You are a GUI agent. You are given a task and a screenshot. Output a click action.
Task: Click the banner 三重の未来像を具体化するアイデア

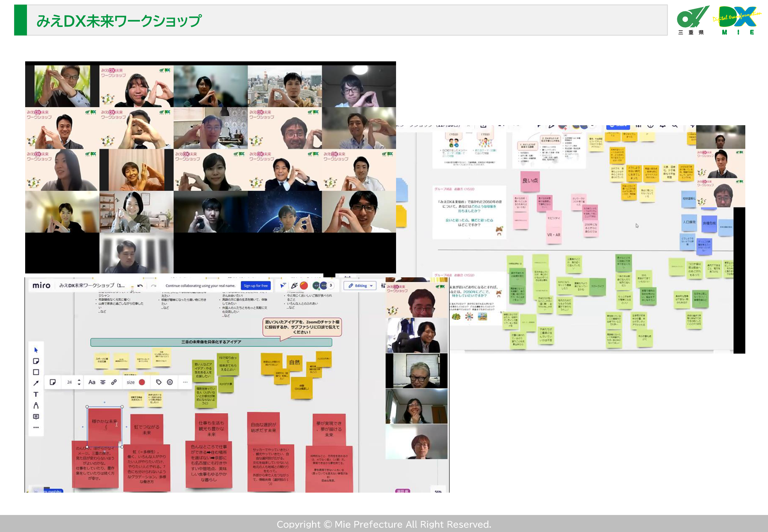(211, 342)
